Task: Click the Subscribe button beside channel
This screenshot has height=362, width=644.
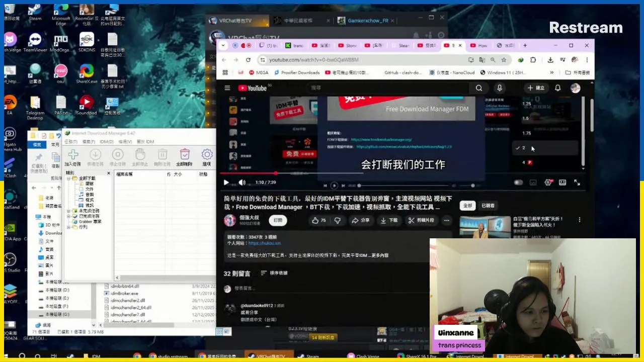Action: pos(278,220)
